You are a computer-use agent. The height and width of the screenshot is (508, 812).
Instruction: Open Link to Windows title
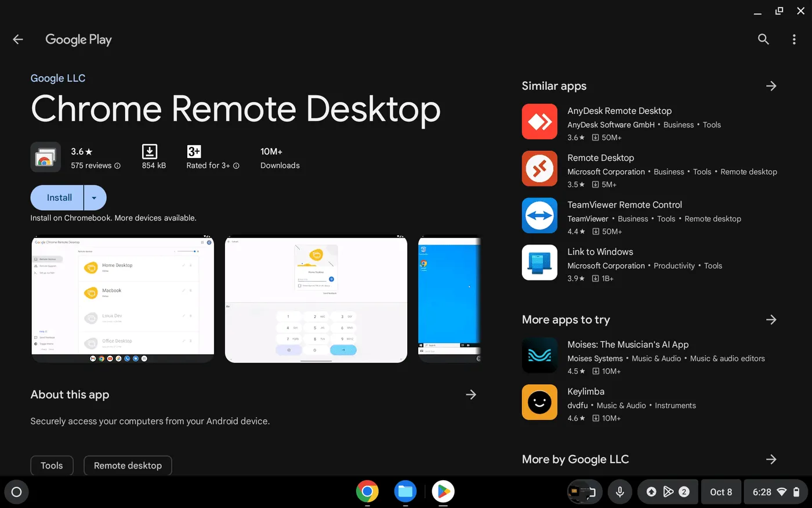click(600, 252)
